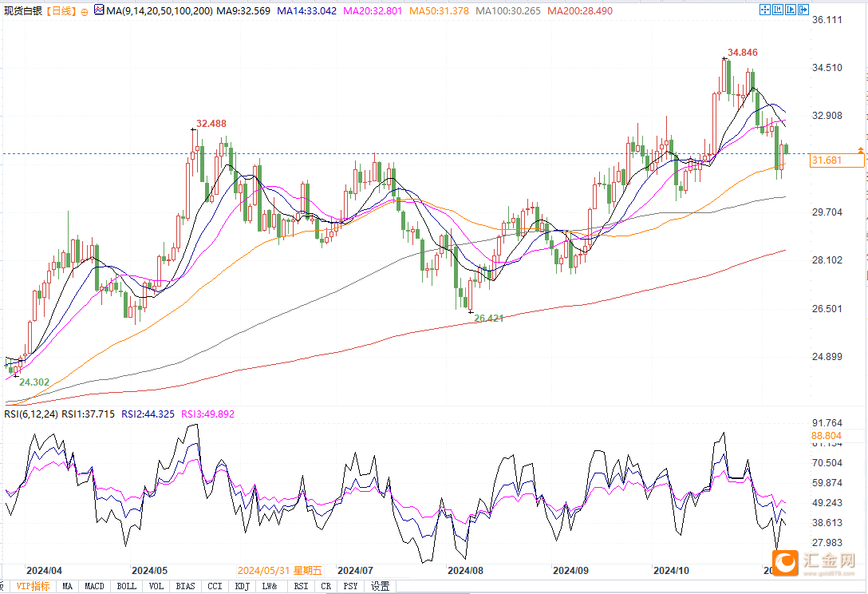Click the scroll-to-start chart icon

(x=778, y=10)
